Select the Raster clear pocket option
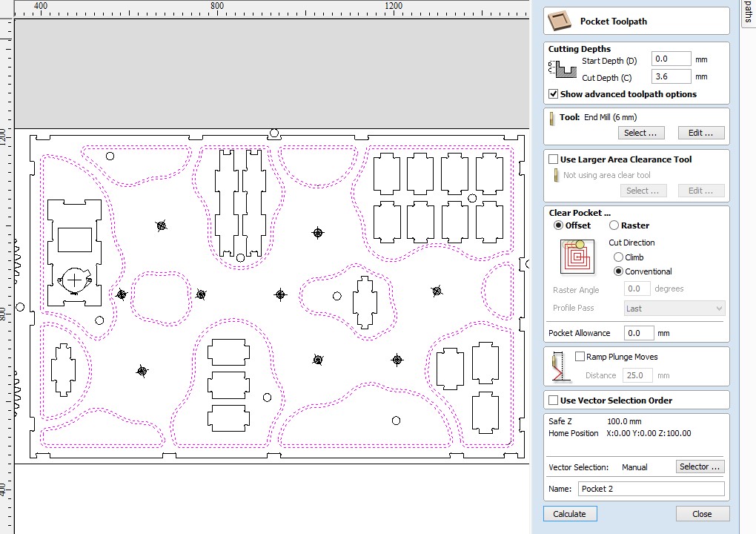The image size is (756, 534). click(614, 225)
